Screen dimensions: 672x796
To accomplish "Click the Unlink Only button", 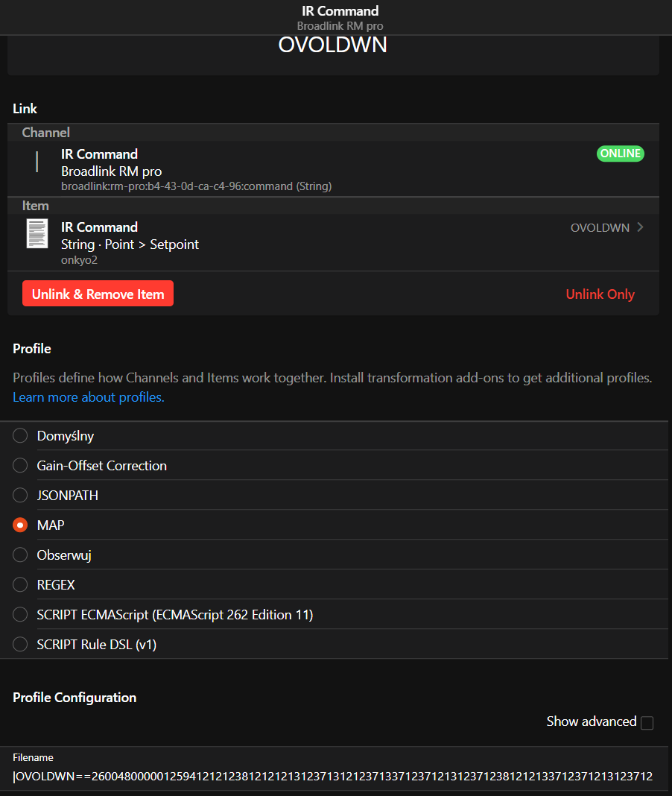I will click(600, 294).
